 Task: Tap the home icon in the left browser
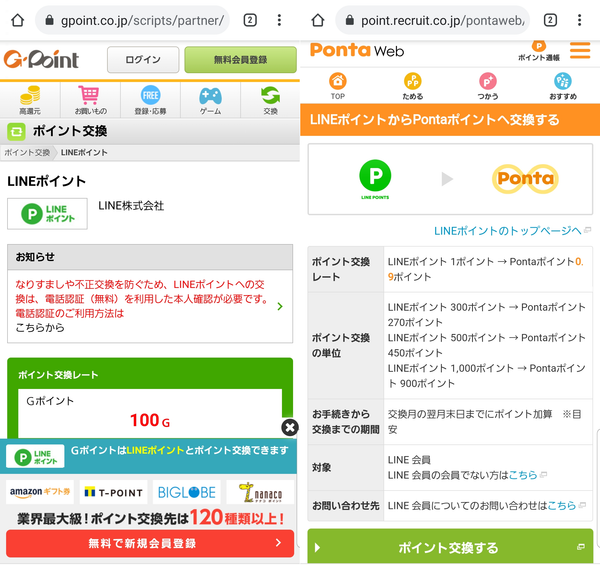18,20
